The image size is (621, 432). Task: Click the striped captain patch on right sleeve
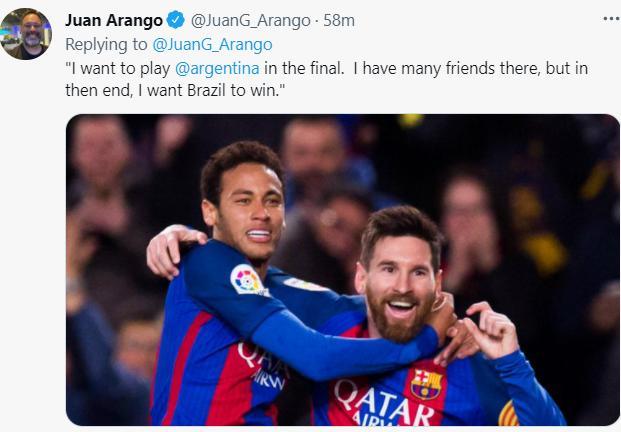pos(509,414)
